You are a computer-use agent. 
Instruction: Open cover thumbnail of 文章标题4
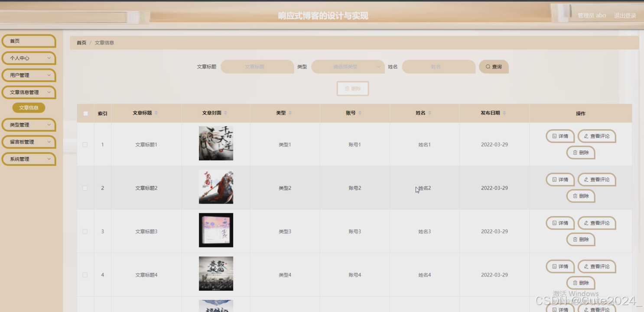click(216, 273)
